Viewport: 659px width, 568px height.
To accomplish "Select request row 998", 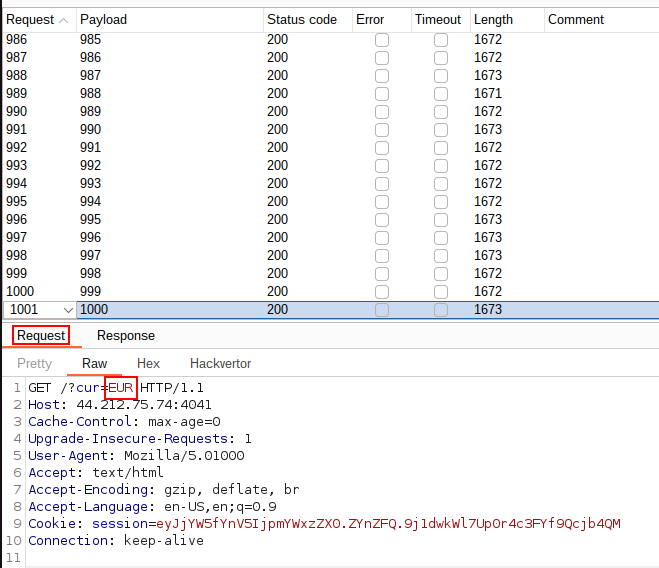I will (x=331, y=256).
